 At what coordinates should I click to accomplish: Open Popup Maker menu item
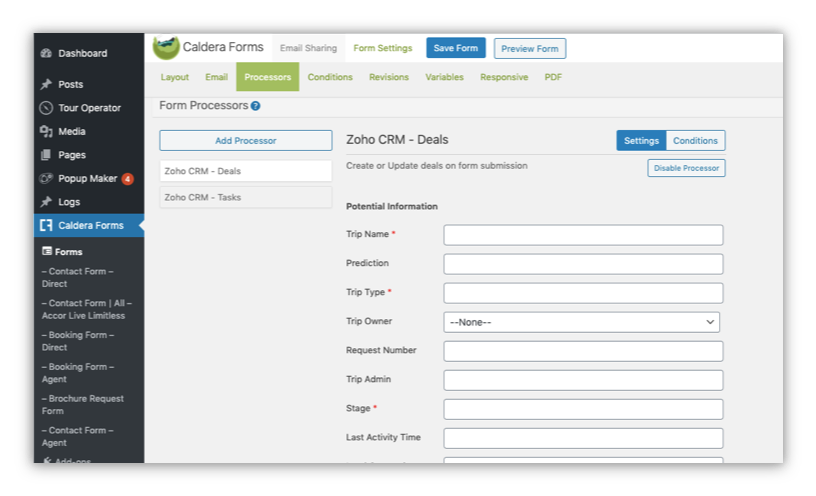89,178
